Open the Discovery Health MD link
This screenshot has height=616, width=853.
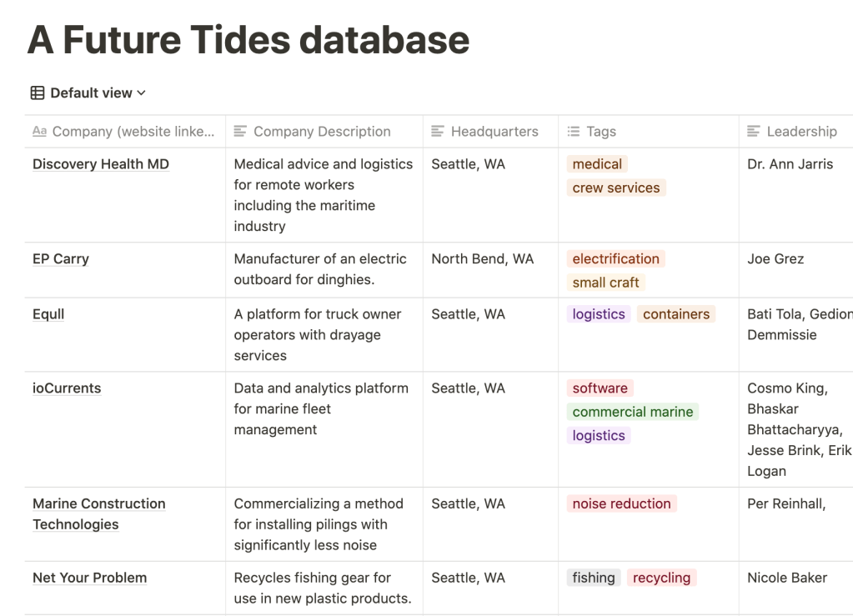coord(101,164)
